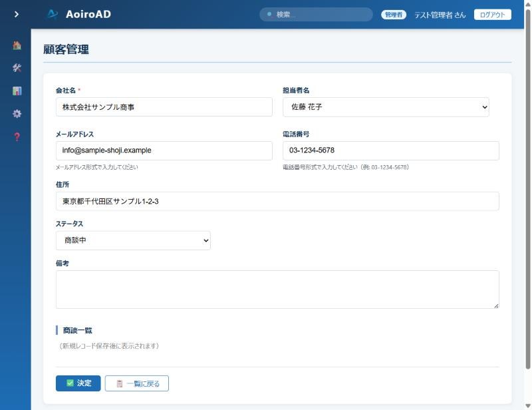Image resolution: width=532 pixels, height=410 pixels.
Task: Expand the sidebar with the chevron arrow
Action: point(16,14)
